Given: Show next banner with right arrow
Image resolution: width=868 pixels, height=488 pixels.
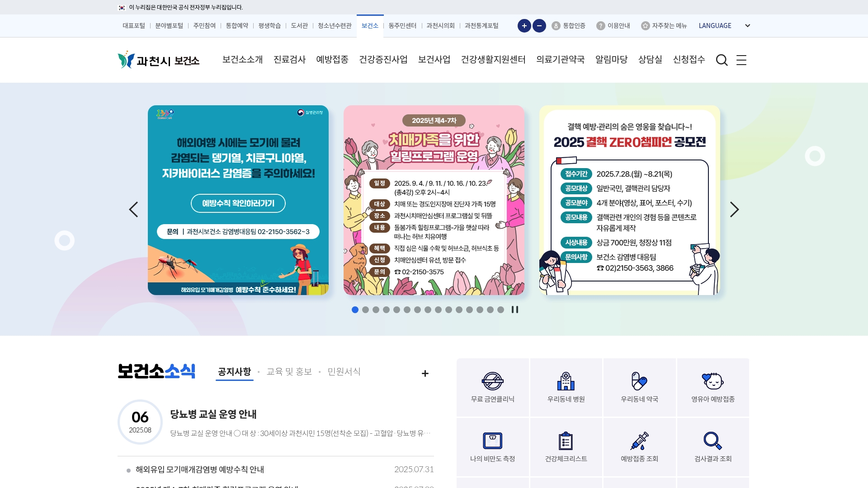Looking at the screenshot, I should pos(734,209).
